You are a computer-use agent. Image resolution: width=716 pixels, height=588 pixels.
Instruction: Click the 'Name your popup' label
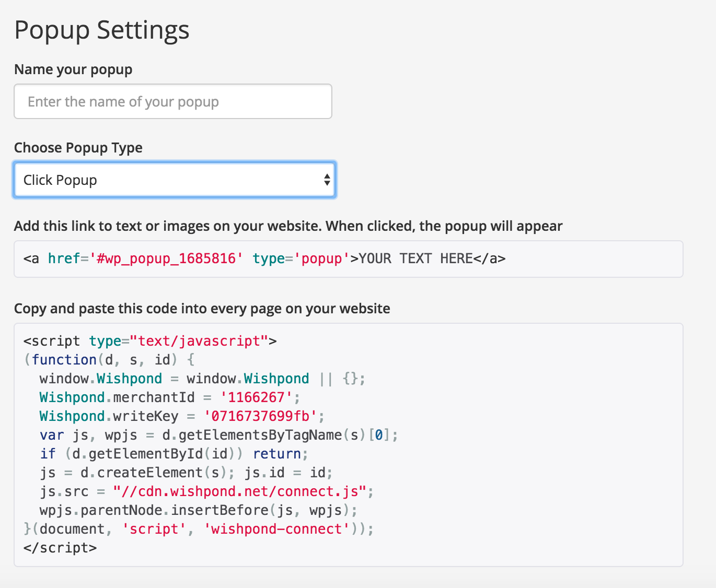pos(73,69)
